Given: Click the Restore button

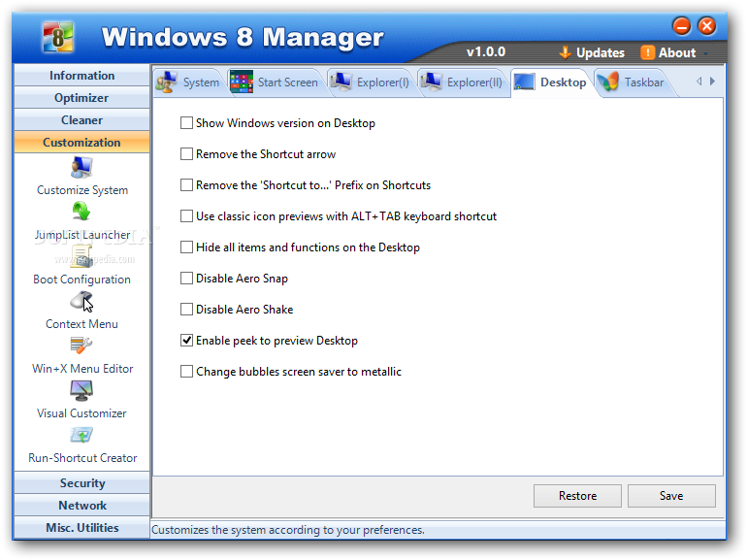Looking at the screenshot, I should click(x=577, y=496).
